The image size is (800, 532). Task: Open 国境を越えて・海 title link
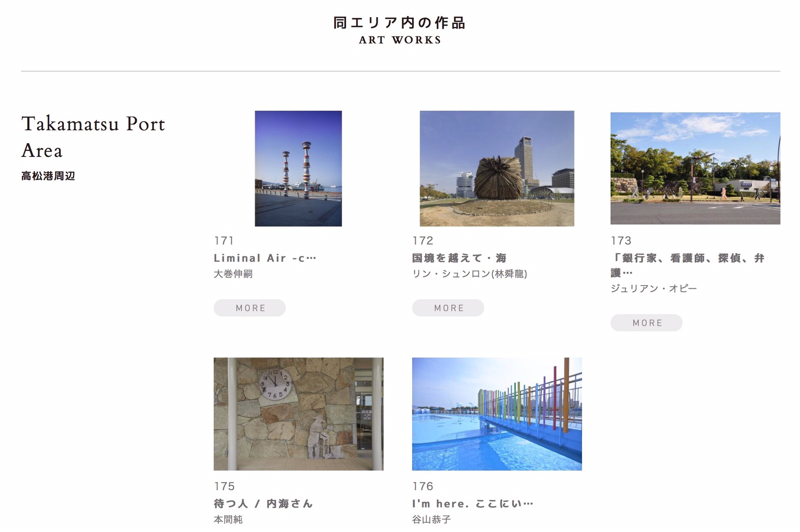pyautogui.click(x=459, y=258)
